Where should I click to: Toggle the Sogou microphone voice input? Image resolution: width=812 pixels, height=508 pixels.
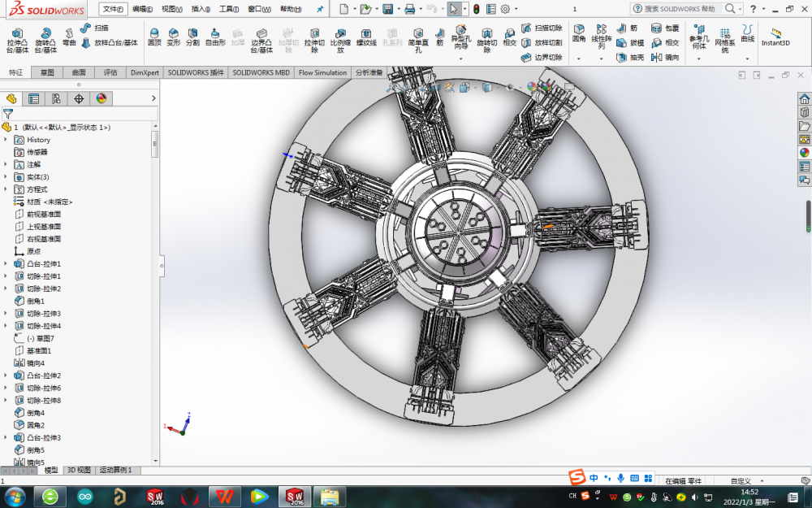620,477
